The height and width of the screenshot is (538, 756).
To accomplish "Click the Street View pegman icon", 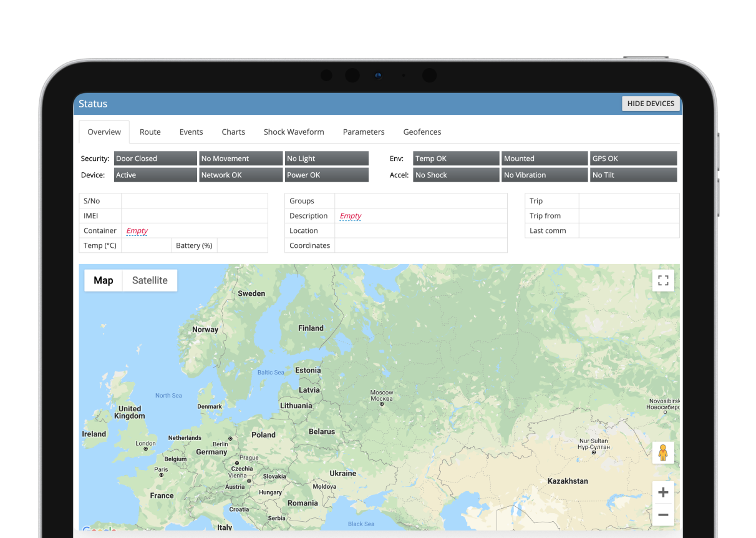I will point(663,452).
